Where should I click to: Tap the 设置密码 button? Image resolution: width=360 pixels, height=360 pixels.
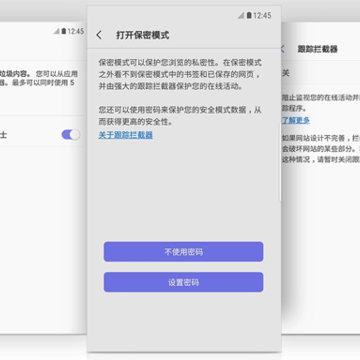[183, 282]
